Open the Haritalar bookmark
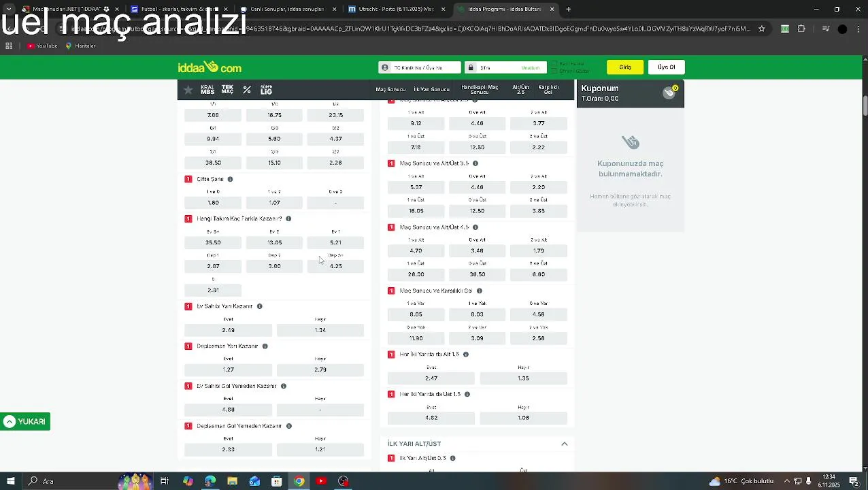Screen dimensions: 868x490 [80, 46]
